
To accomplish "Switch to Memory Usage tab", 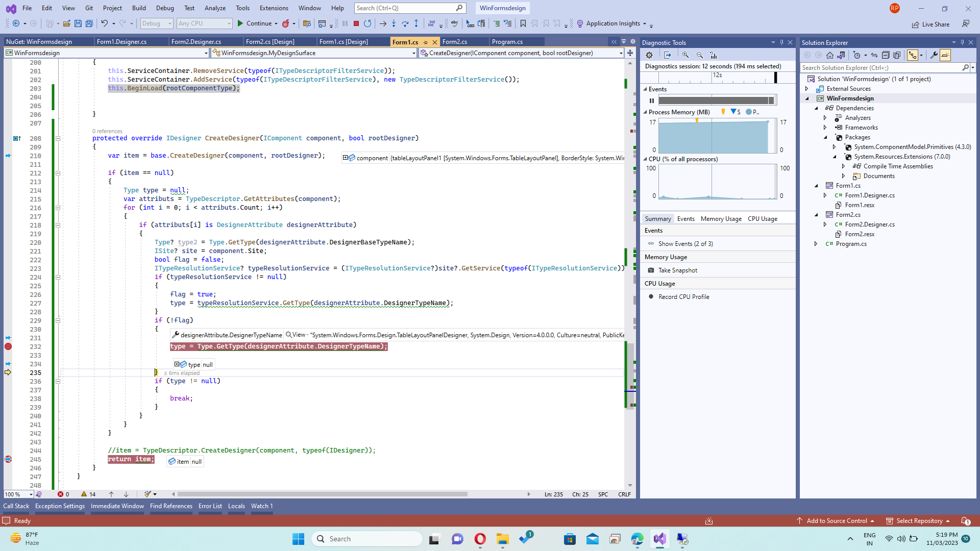I will click(x=721, y=219).
